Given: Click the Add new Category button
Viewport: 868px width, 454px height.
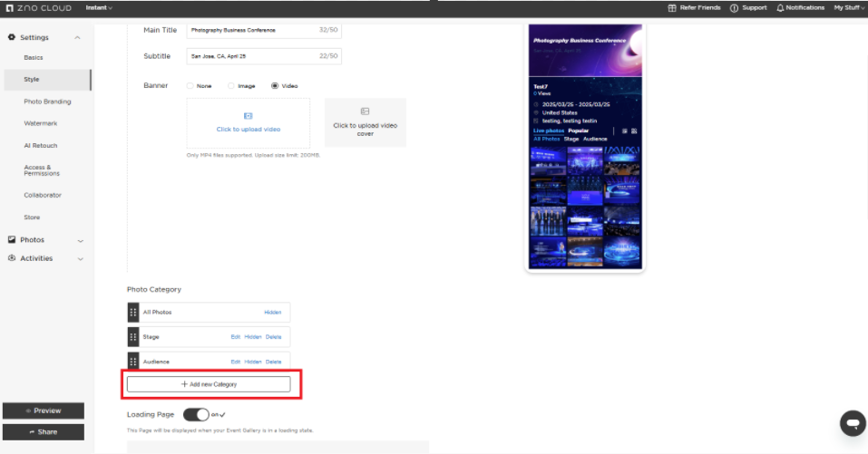Looking at the screenshot, I should coord(209,384).
